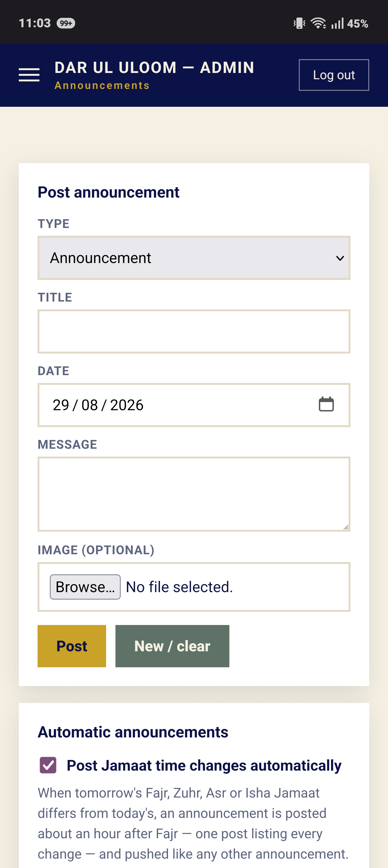
Task: Click the Post button
Action: 72,646
